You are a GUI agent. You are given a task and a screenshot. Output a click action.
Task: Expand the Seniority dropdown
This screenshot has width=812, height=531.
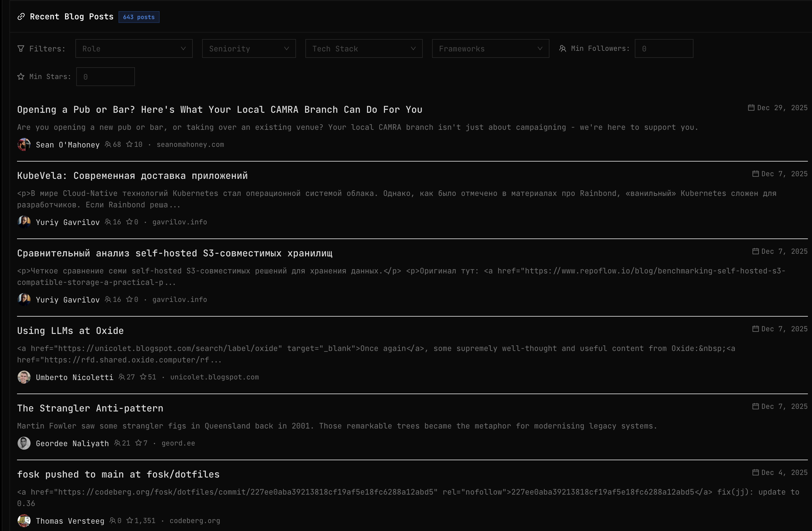[249, 48]
